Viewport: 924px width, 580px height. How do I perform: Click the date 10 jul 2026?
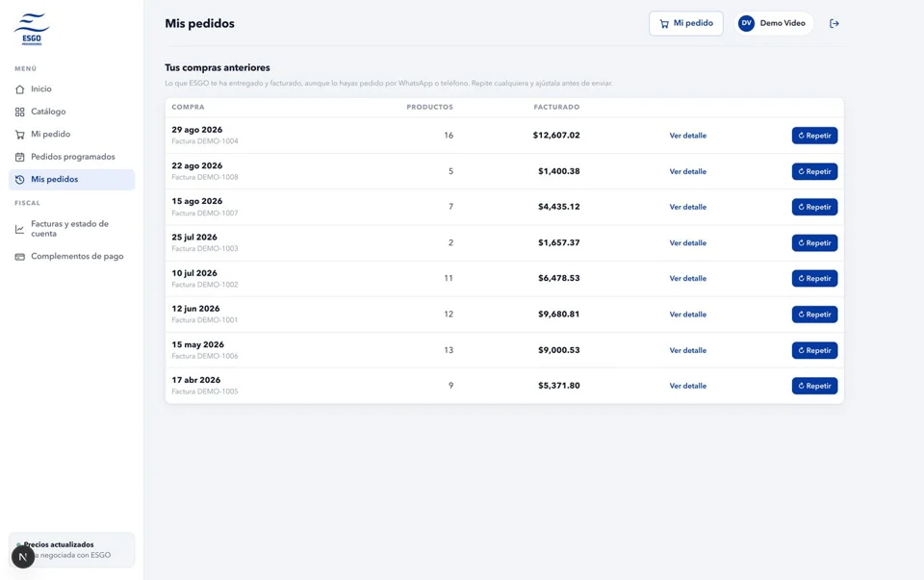[x=193, y=273]
